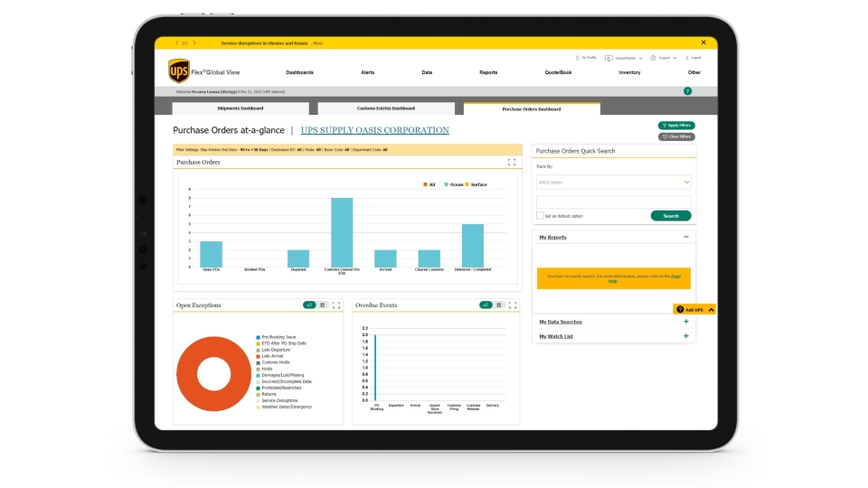The width and height of the screenshot is (868, 488).
Task: Open Support dropdown menu
Action: (x=664, y=58)
